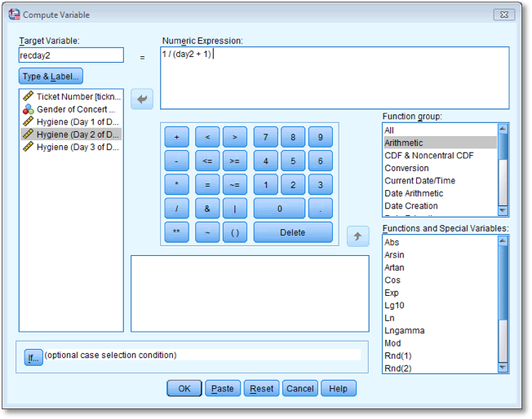Image resolution: width=532 pixels, height=419 pixels.
Task: Click the up arrow to insert function
Action: click(357, 236)
